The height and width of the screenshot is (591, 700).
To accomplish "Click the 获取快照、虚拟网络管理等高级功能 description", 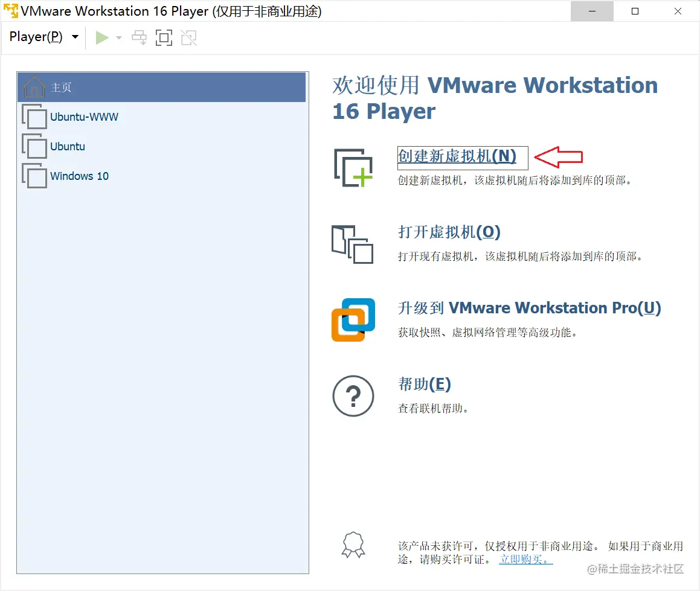I will [x=487, y=333].
